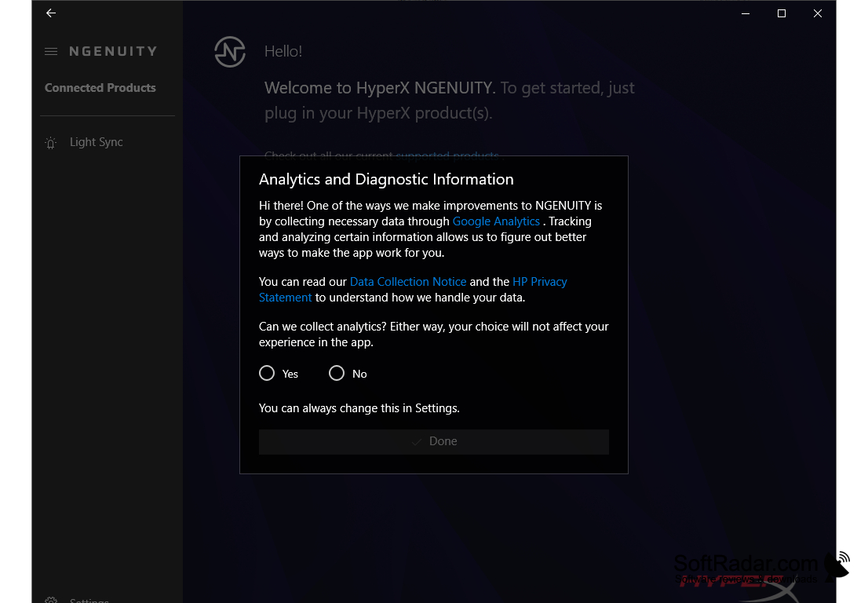Select No to decline analytics collection
Screen dimensions: 868x603
click(x=337, y=373)
